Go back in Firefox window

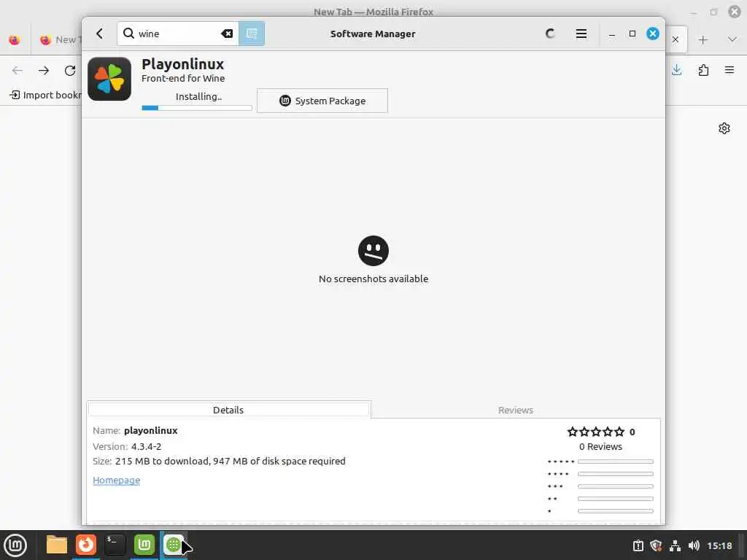(x=18, y=71)
